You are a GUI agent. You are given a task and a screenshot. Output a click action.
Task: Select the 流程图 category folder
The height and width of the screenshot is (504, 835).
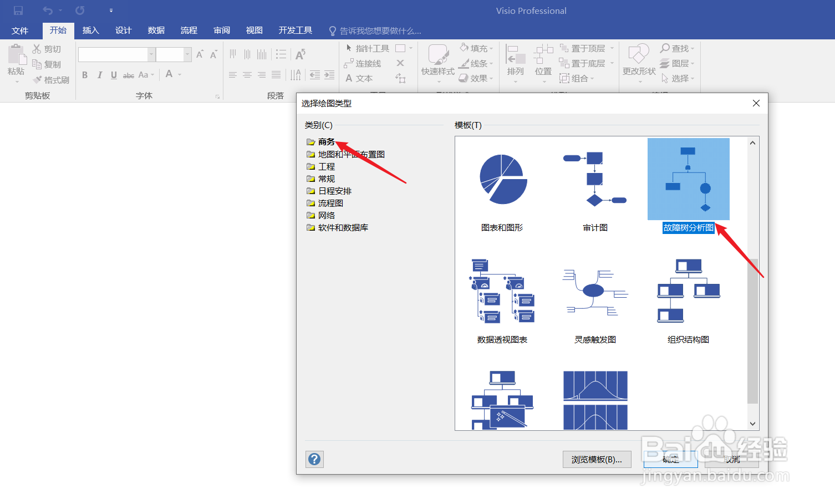point(325,203)
